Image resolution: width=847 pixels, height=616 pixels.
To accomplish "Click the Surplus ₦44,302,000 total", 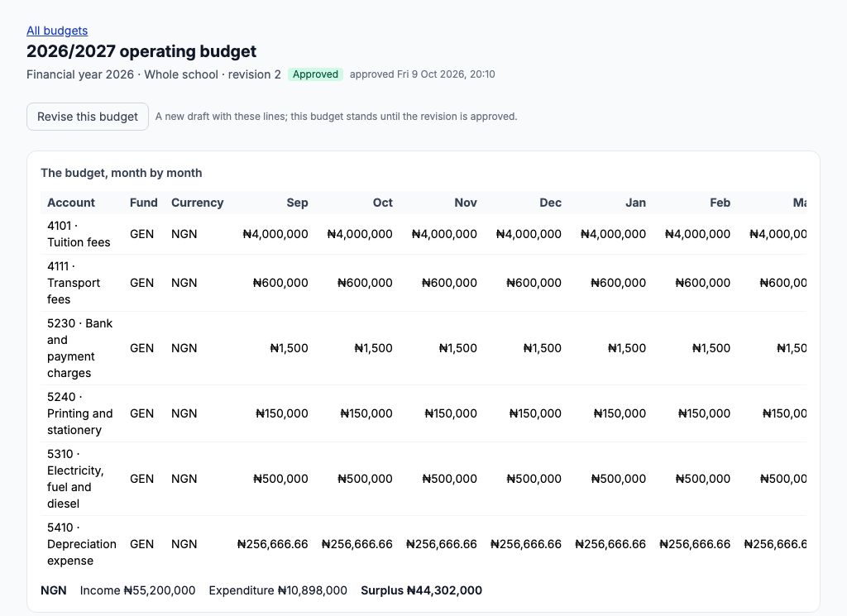I will [x=421, y=590].
